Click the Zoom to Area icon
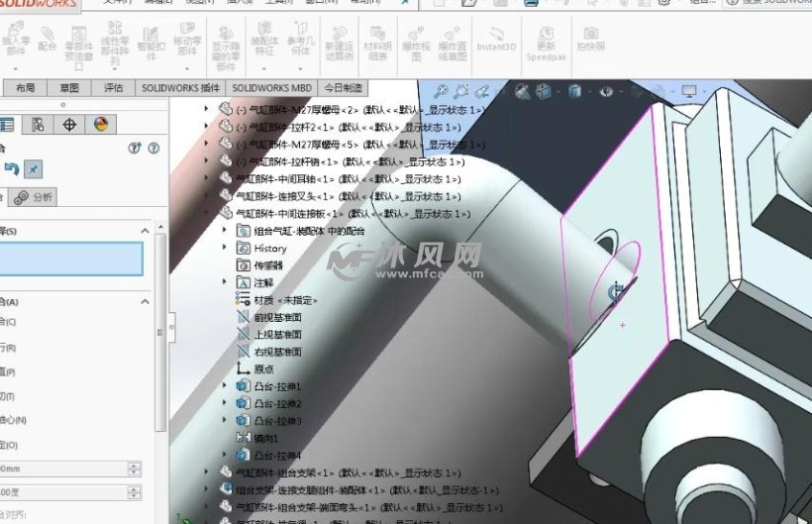This screenshot has height=524, width=812. (x=460, y=92)
